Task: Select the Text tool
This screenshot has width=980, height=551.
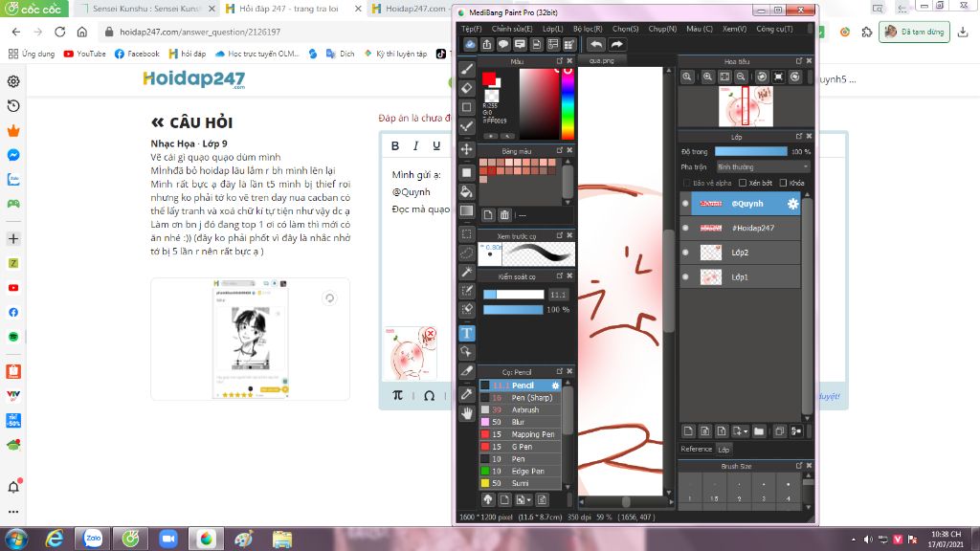Action: (x=467, y=333)
